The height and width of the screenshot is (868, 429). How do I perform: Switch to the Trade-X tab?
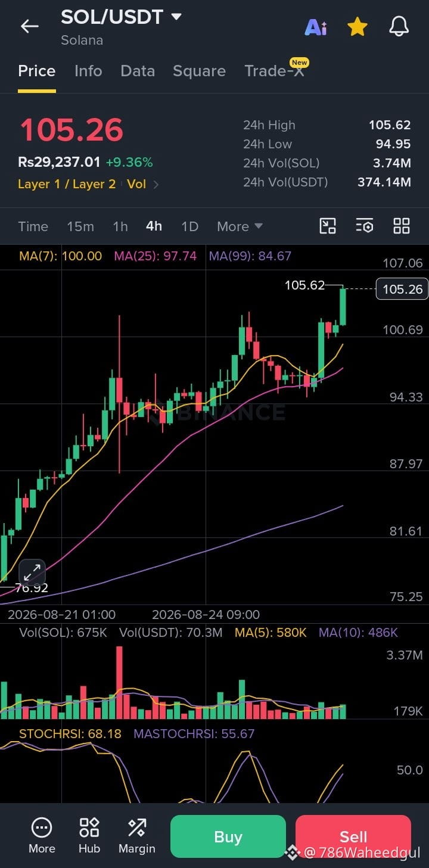275,71
